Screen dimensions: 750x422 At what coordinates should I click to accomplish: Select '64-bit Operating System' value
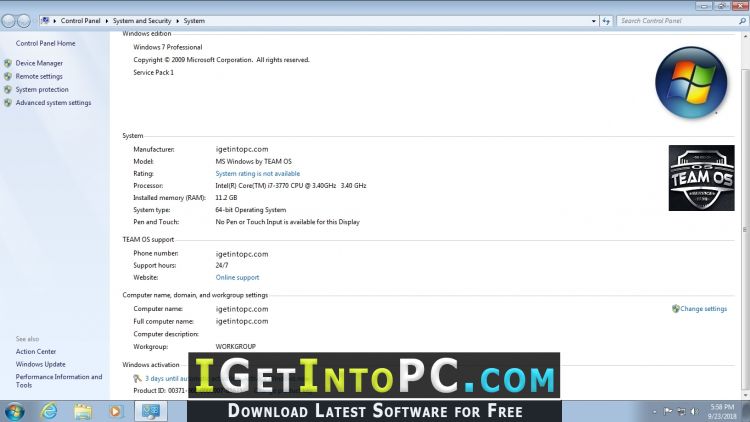[x=251, y=210]
